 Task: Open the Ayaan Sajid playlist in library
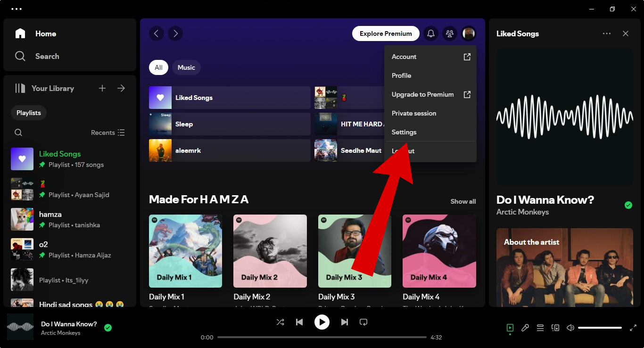tap(70, 189)
